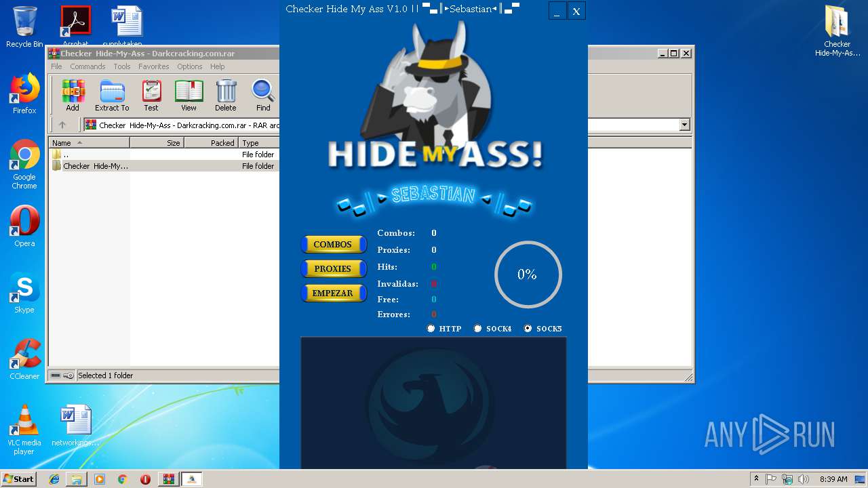Select the SOCK4 proxy type radio button
The image size is (868, 488).
[x=477, y=329]
